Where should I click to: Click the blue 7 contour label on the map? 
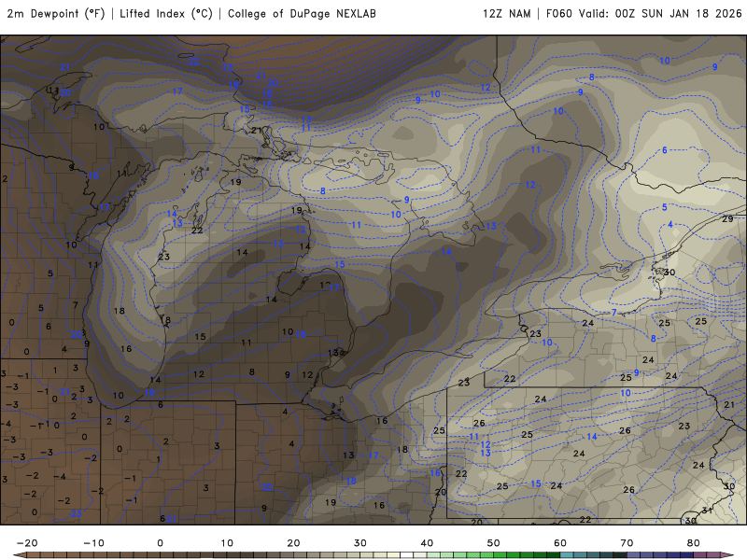click(x=614, y=313)
